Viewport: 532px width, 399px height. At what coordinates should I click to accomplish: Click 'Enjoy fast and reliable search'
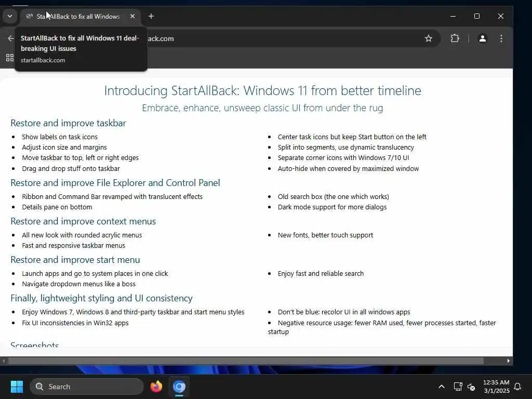tap(321, 273)
